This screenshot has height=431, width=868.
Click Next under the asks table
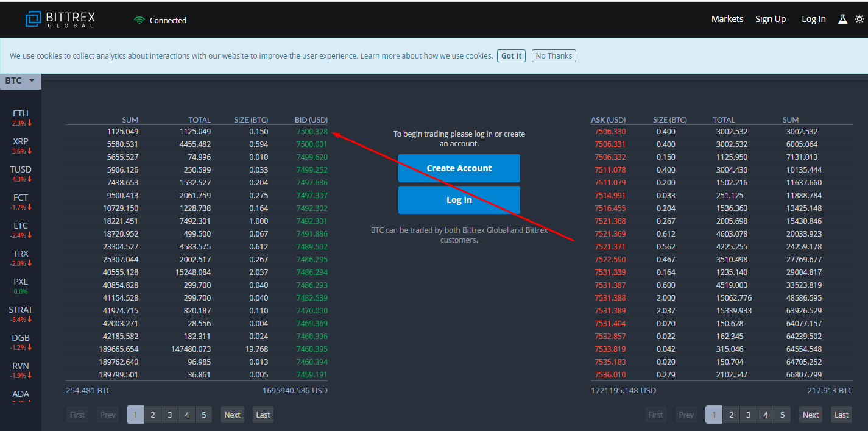pyautogui.click(x=811, y=415)
